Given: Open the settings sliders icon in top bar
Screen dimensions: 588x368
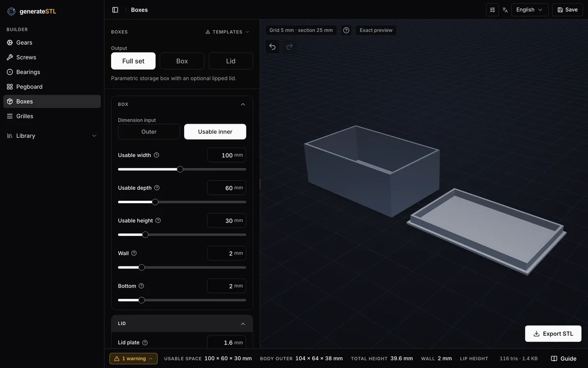Looking at the screenshot, I should click(492, 10).
